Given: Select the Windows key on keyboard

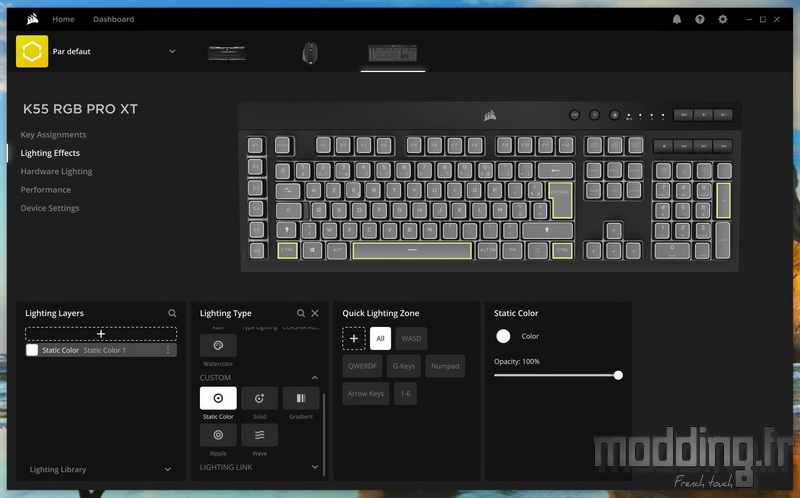Looking at the screenshot, I should (312, 251).
